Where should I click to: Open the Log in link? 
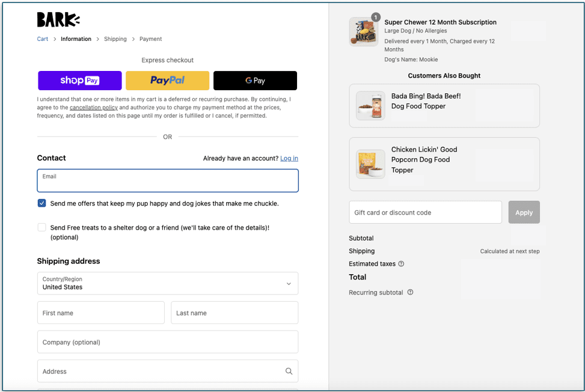click(x=289, y=158)
